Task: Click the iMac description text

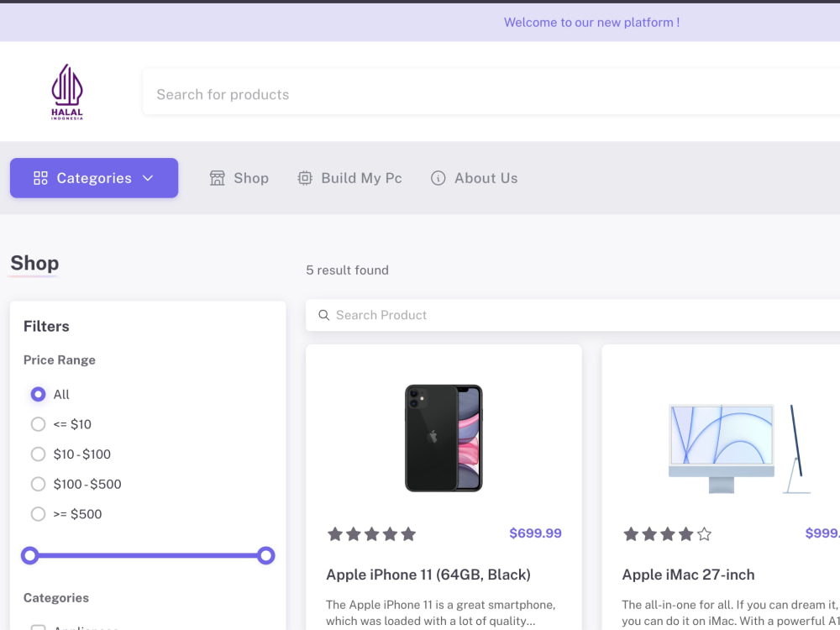Action: (x=731, y=613)
